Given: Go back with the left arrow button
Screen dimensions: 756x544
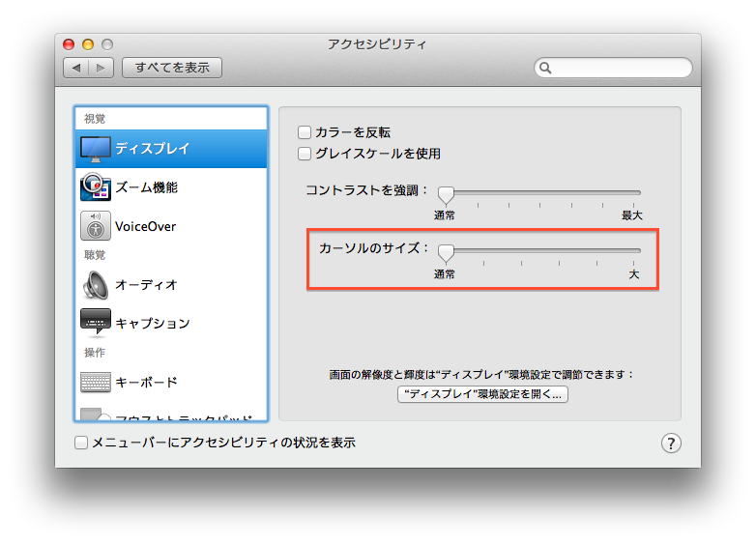Looking at the screenshot, I should 75,68.
